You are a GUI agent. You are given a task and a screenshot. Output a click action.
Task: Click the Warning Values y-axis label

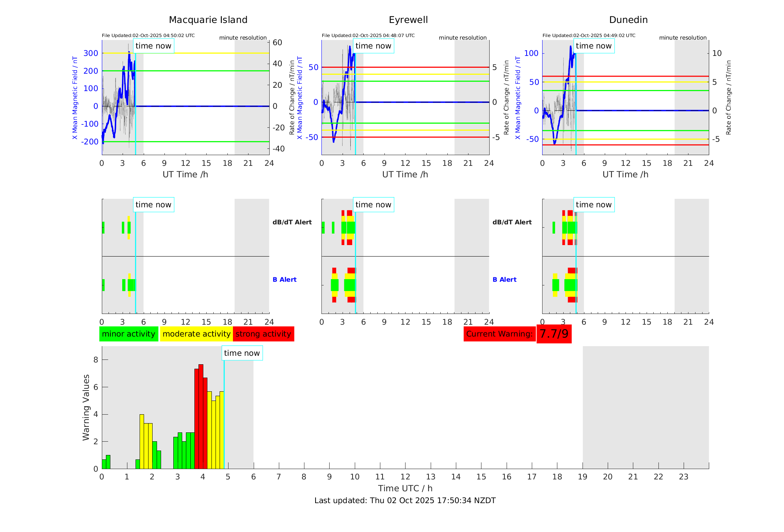pyautogui.click(x=86, y=407)
